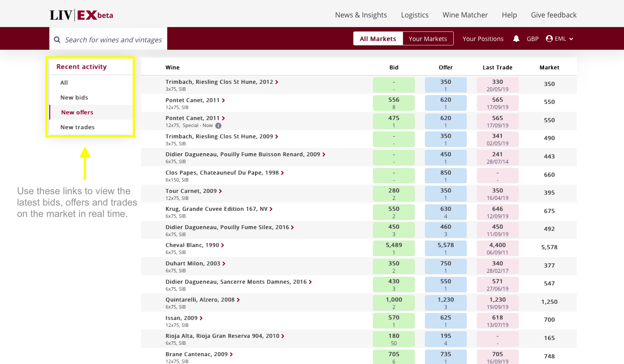The image size is (624, 364).
Task: Open chevron next to Riesling Clos St Hune 2012
Action: click(x=277, y=82)
